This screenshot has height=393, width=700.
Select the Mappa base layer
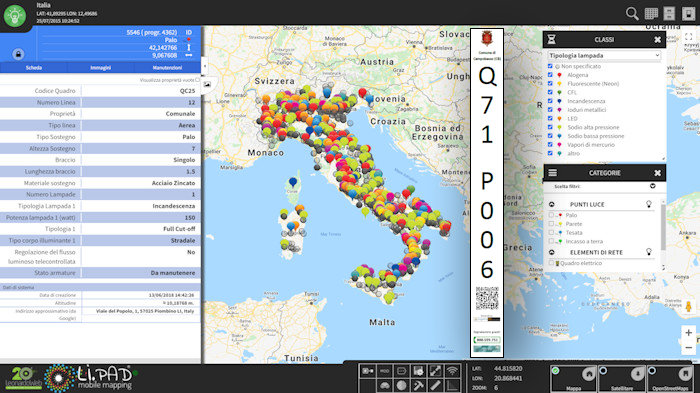pyautogui.click(x=574, y=378)
